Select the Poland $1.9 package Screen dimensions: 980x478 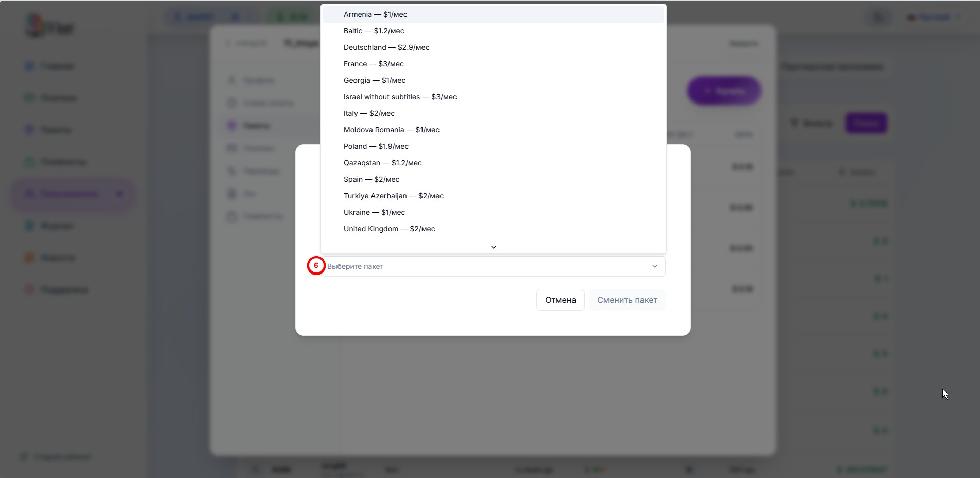point(376,146)
